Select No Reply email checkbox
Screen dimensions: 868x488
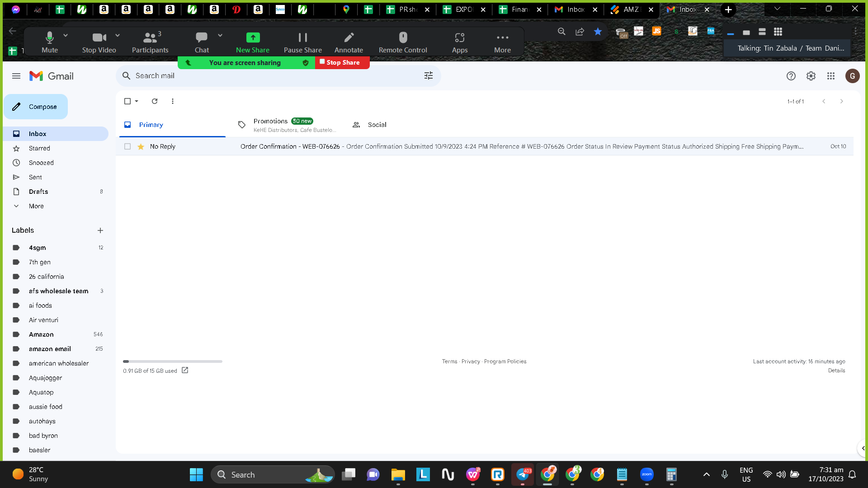[127, 146]
